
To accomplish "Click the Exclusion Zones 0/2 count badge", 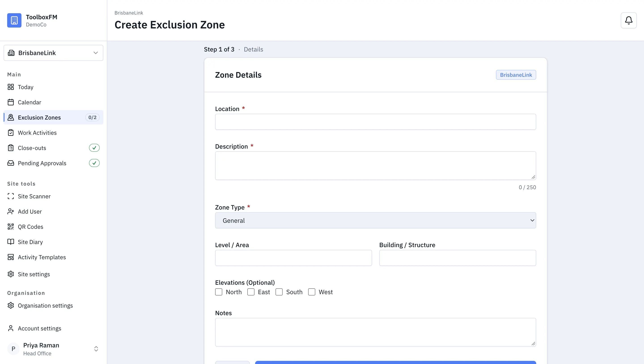I will 93,117.
